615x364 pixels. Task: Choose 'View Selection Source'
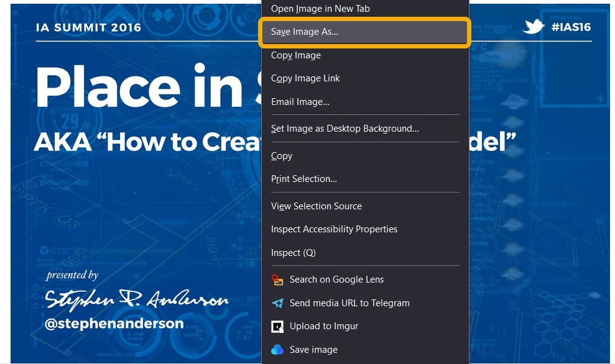pos(317,206)
